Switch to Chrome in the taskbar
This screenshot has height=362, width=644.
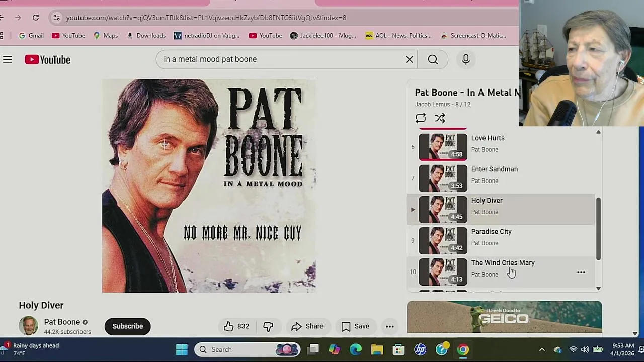coord(463,349)
